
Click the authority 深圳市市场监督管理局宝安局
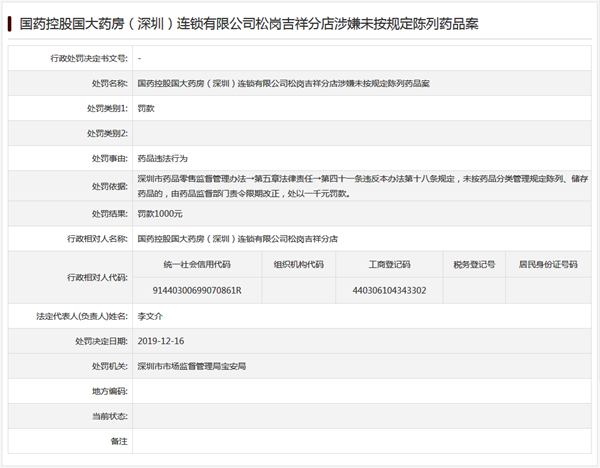point(191,366)
